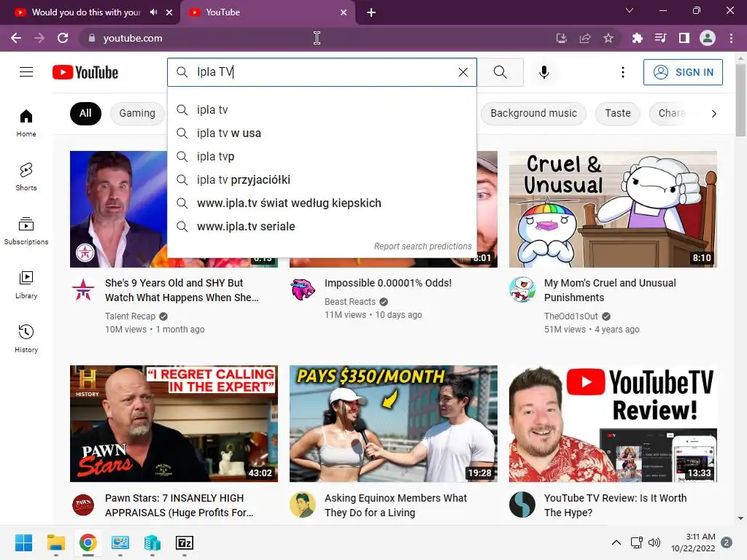Screen dimensions: 747x560
Task: Go back with browser back arrow
Action: (x=16, y=38)
